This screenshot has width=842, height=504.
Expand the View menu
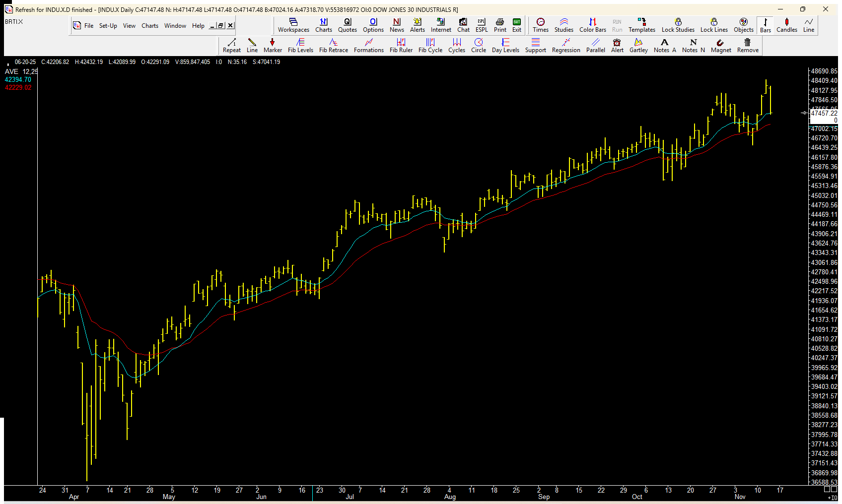coord(129,26)
